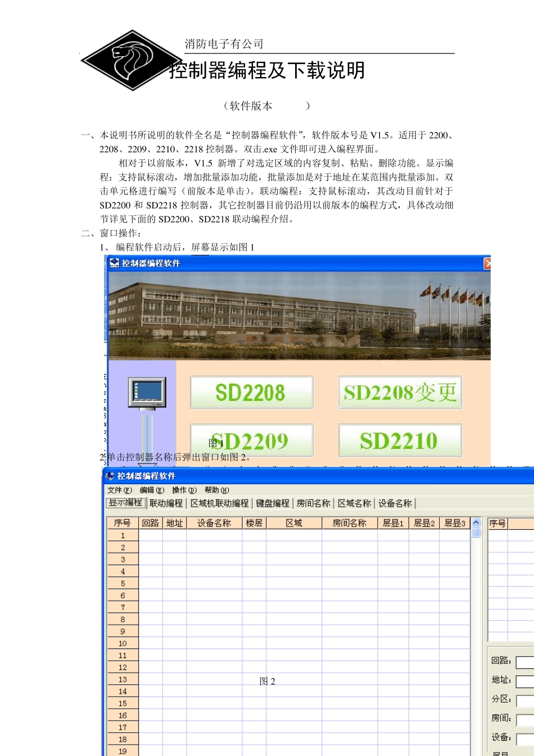534x756 pixels.
Task: Select row number 8 in the table
Action: pos(123,619)
